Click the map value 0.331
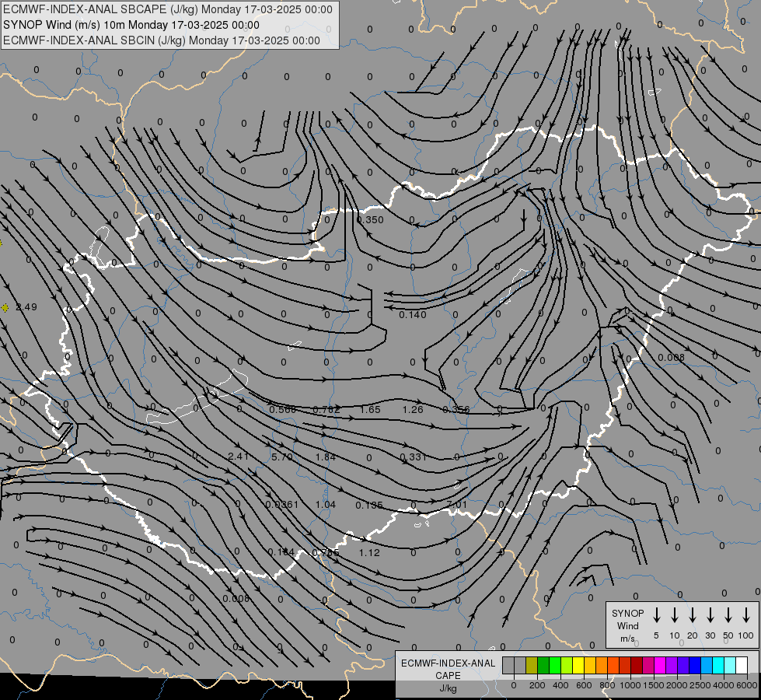 pyautogui.click(x=414, y=457)
